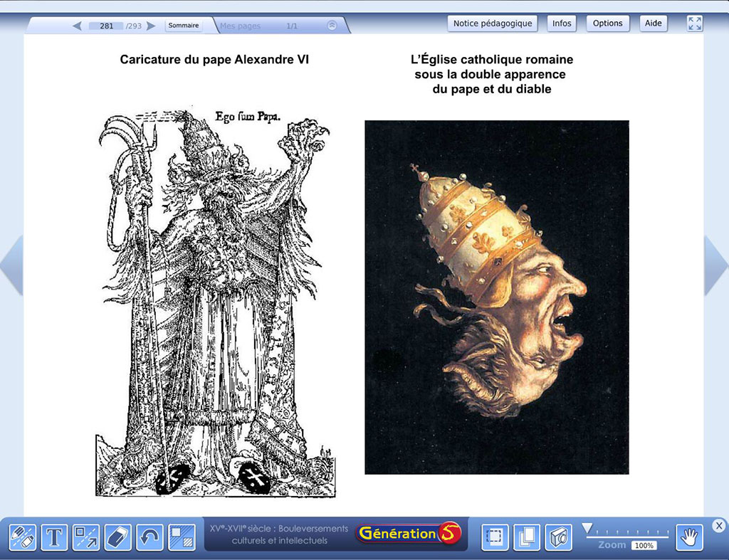This screenshot has height=560, width=729.
Task: Go to next page arrow in header
Action: pyautogui.click(x=151, y=26)
